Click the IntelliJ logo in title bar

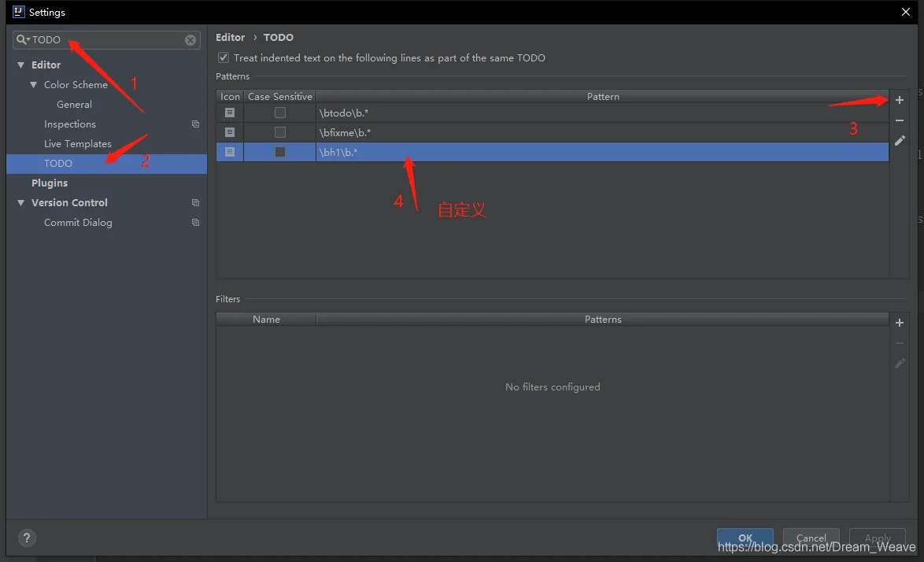tap(18, 12)
